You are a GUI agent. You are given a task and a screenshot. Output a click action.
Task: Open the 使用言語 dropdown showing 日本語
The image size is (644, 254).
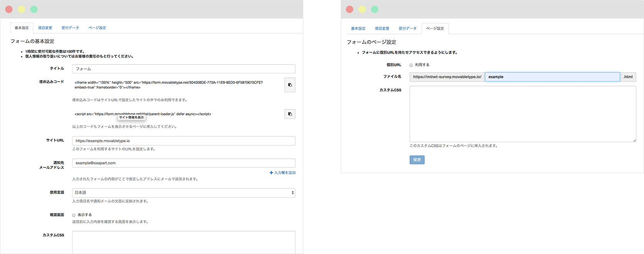[x=184, y=193]
